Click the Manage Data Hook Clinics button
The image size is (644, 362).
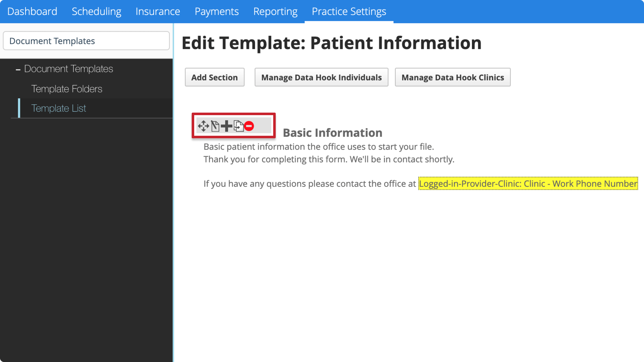click(x=453, y=77)
